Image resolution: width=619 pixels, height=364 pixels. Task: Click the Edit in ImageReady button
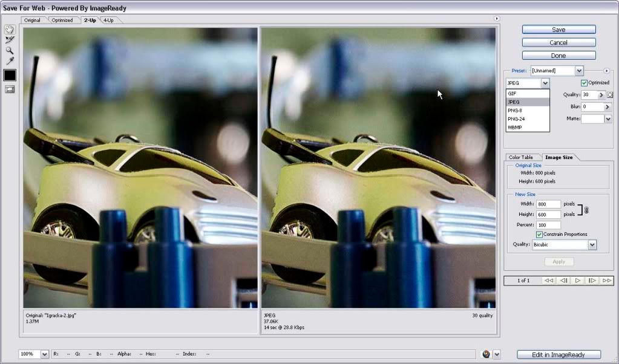click(558, 354)
